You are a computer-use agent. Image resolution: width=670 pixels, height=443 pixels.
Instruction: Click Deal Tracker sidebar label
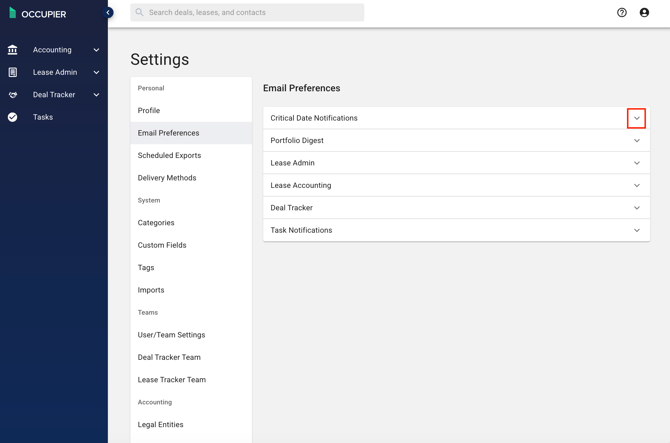(54, 95)
